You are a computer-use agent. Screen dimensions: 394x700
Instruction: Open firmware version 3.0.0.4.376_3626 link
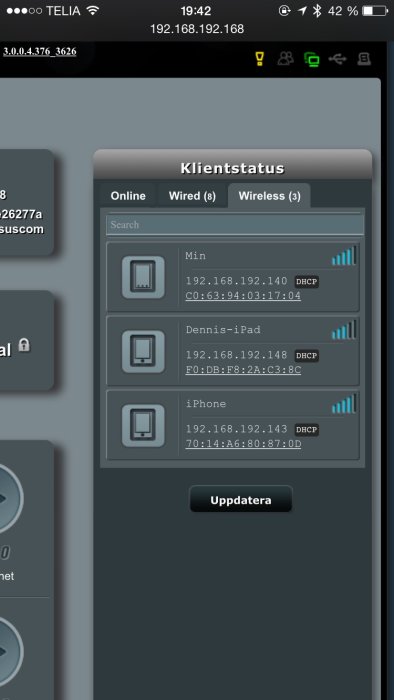40,51
